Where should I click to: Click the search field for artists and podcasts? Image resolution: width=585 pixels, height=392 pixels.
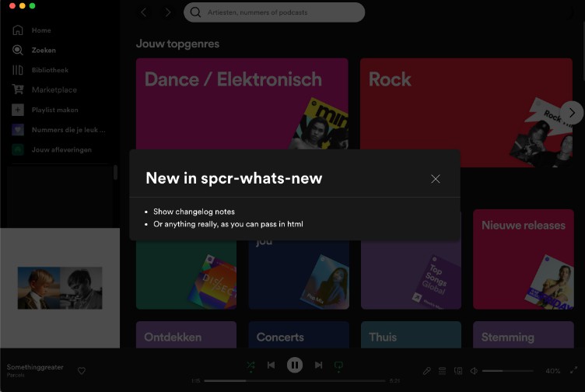(x=274, y=12)
